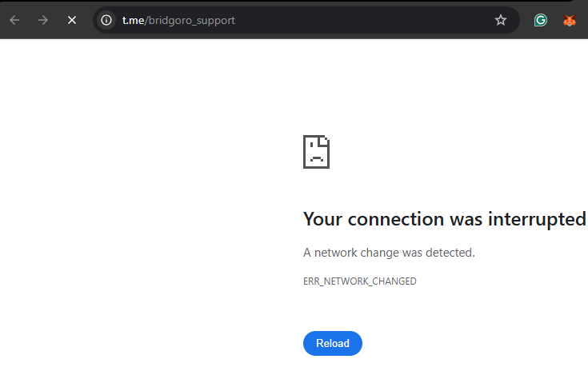This screenshot has height=371, width=588.
Task: Click the t.me domain in the URL
Action: click(x=133, y=20)
